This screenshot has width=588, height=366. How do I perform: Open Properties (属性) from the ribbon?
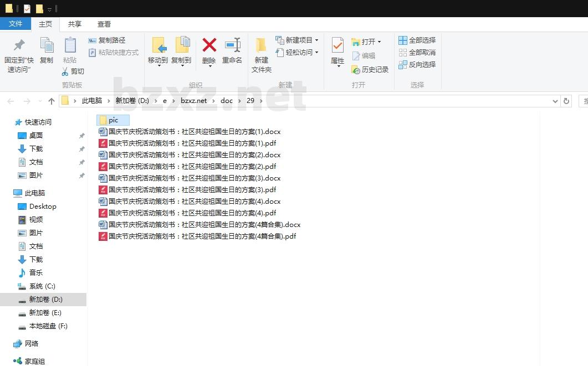(338, 46)
